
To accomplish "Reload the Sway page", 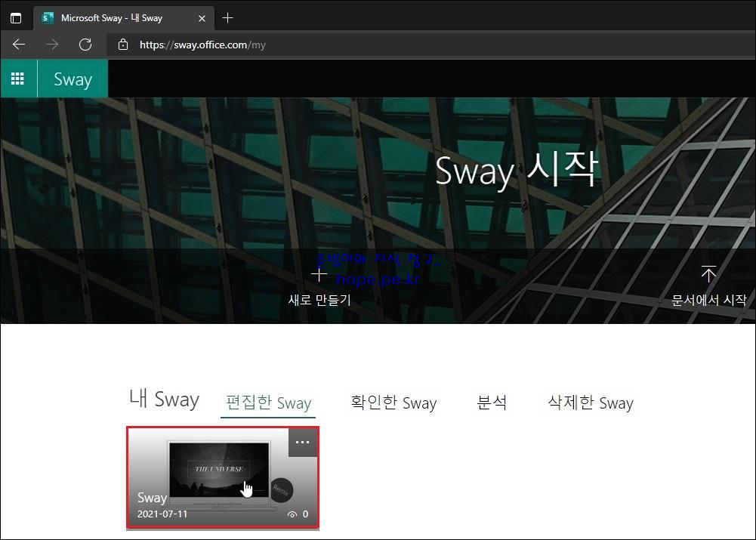I will coord(85,45).
